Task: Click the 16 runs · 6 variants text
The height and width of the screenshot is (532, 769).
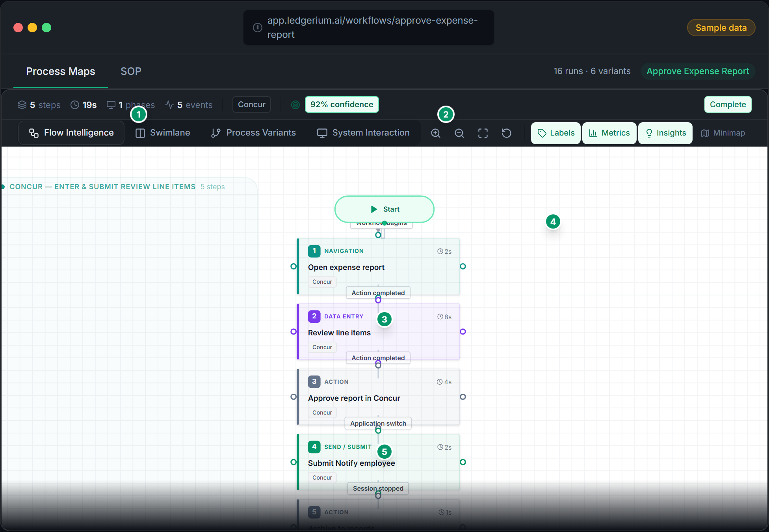Action: point(592,71)
